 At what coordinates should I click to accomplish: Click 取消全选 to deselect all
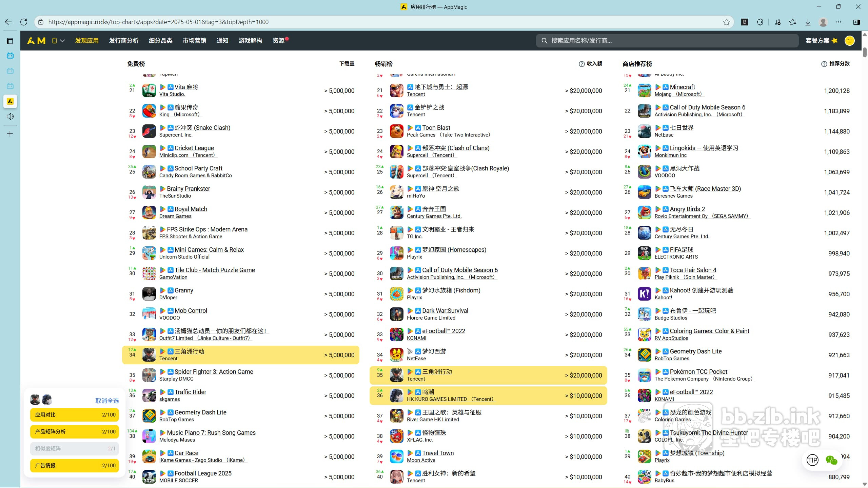pos(107,401)
